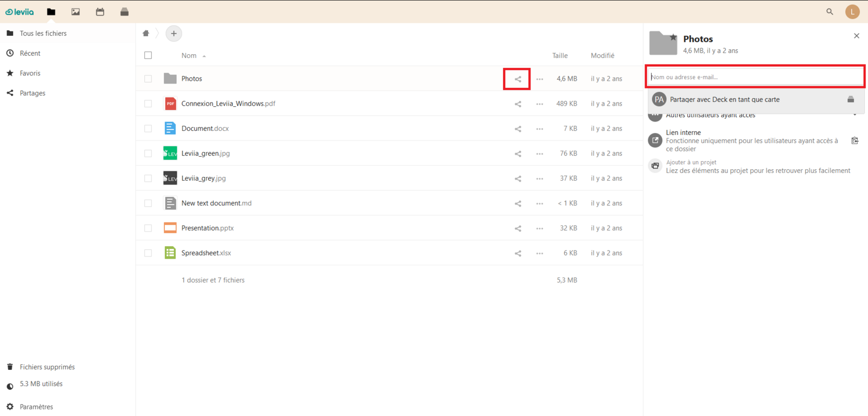Open the Deck app icon
The width and height of the screenshot is (868, 416).
click(x=124, y=12)
